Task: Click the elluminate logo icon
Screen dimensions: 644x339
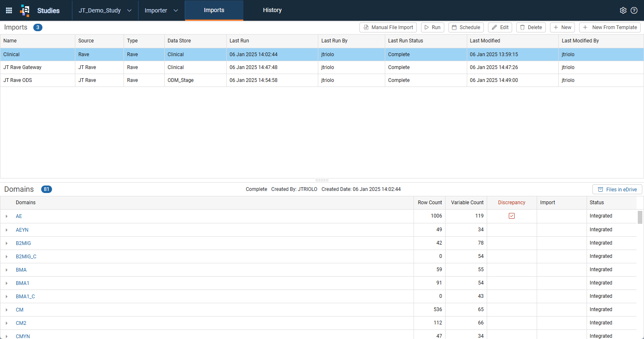Action: tap(25, 10)
